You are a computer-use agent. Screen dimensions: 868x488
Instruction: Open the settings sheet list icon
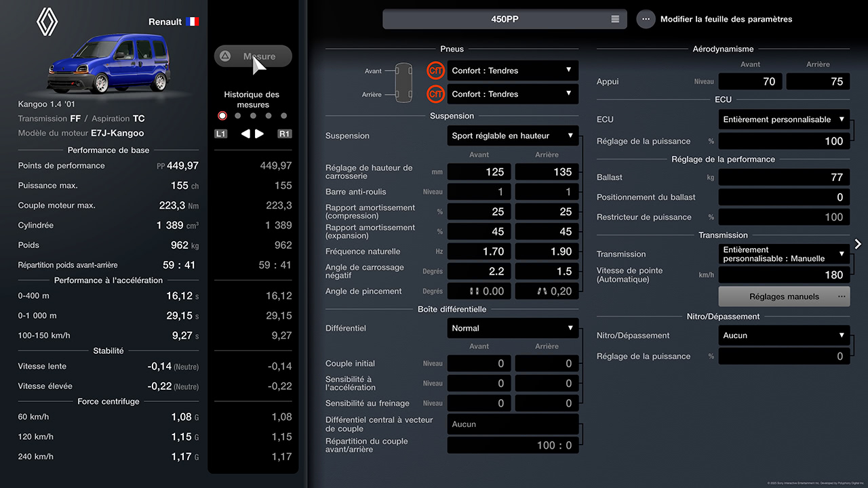click(615, 19)
